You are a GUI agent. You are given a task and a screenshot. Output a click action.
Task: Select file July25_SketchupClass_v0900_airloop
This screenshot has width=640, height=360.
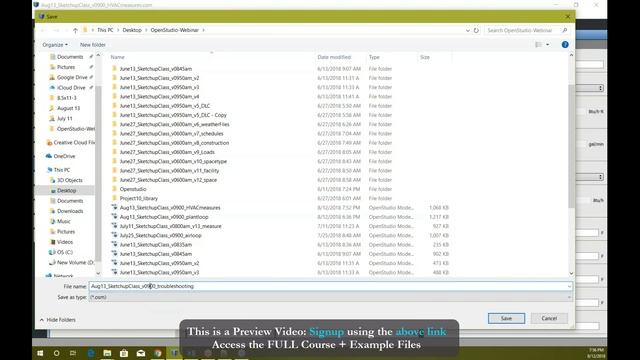pos(160,236)
